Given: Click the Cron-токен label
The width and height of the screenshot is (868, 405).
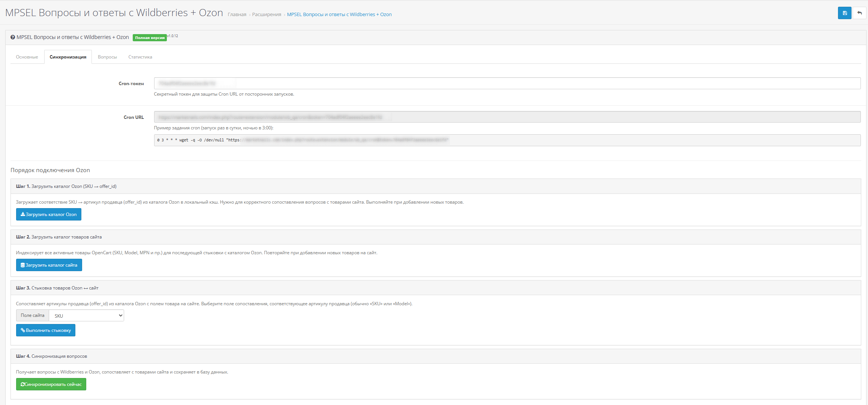Looking at the screenshot, I should (131, 84).
